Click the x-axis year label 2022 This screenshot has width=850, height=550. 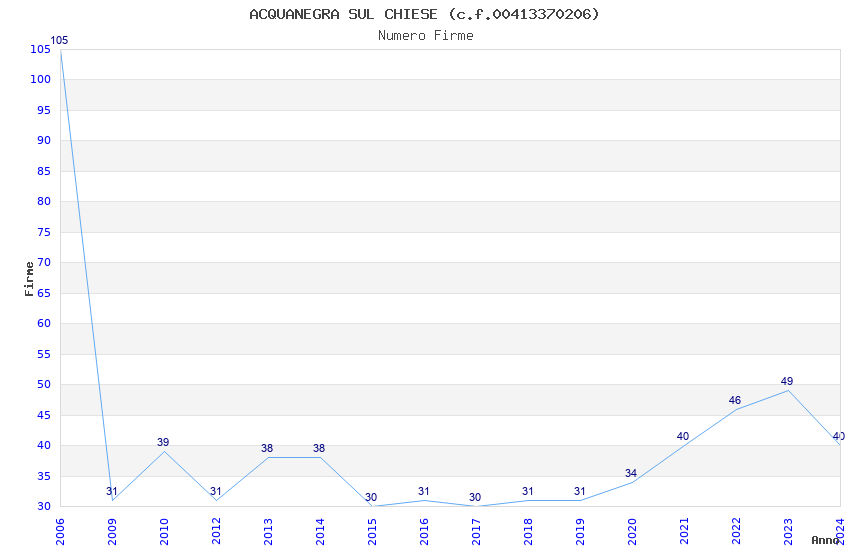pyautogui.click(x=737, y=532)
